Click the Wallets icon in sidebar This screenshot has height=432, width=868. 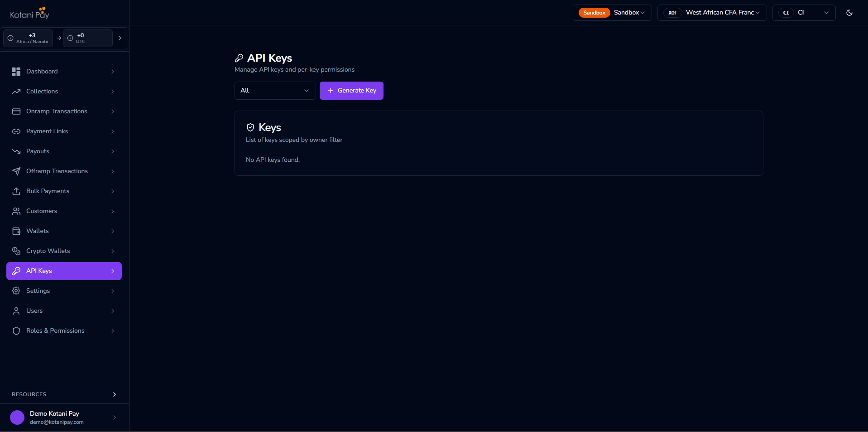tap(16, 231)
